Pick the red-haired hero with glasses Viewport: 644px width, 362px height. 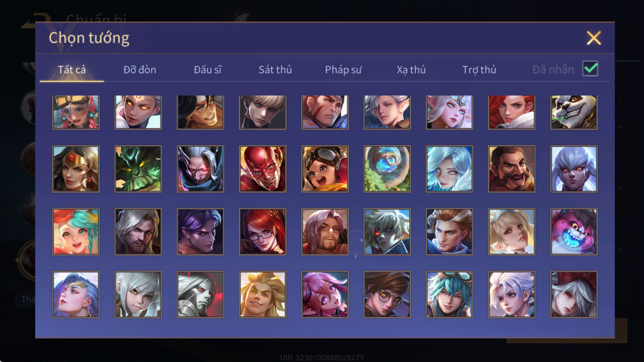[x=262, y=232]
